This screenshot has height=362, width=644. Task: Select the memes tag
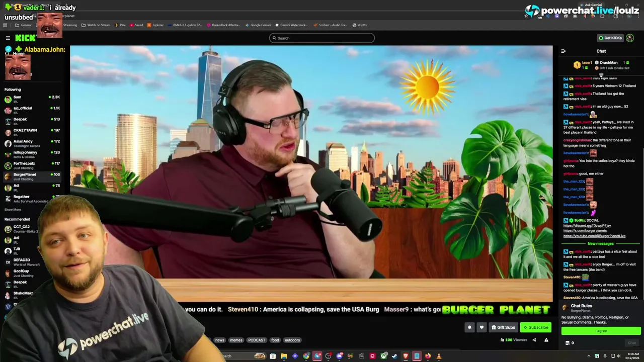(x=236, y=340)
